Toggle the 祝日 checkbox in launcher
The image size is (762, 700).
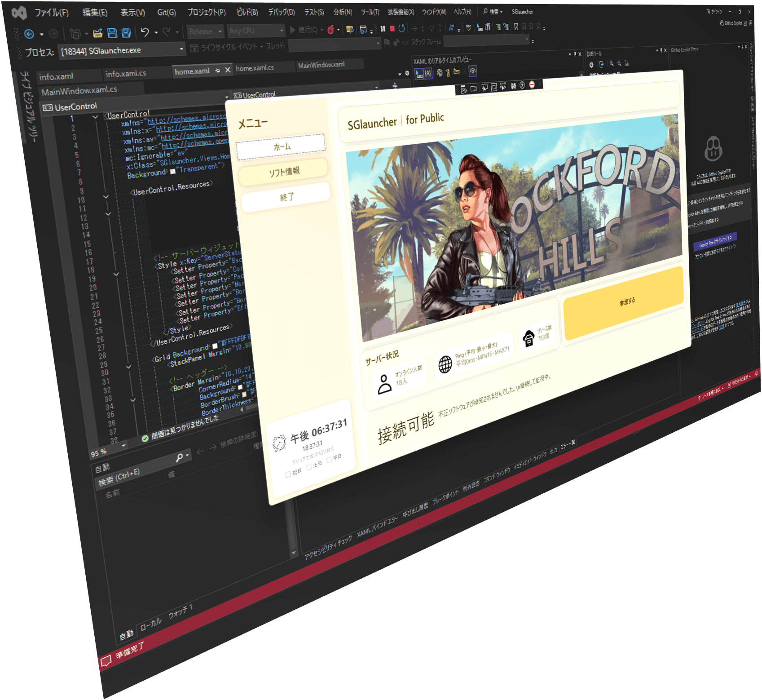click(x=288, y=475)
